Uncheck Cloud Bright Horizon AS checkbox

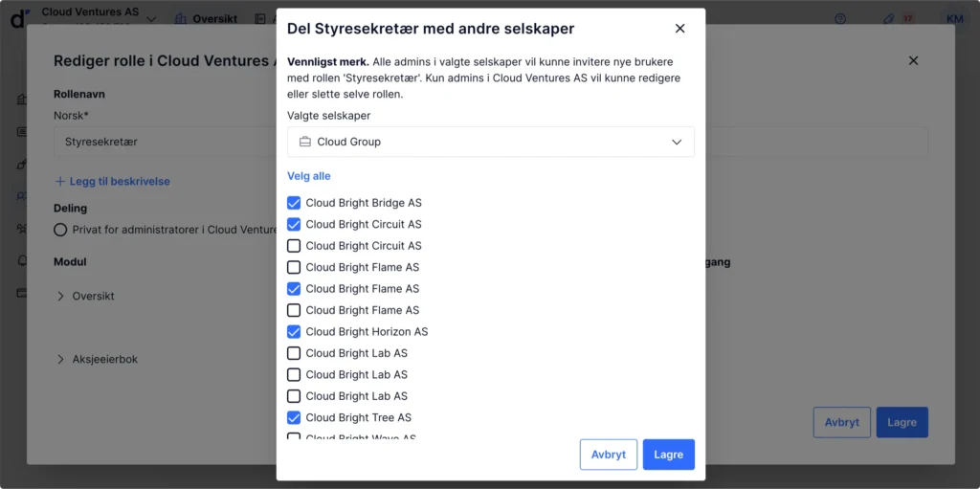click(x=294, y=332)
